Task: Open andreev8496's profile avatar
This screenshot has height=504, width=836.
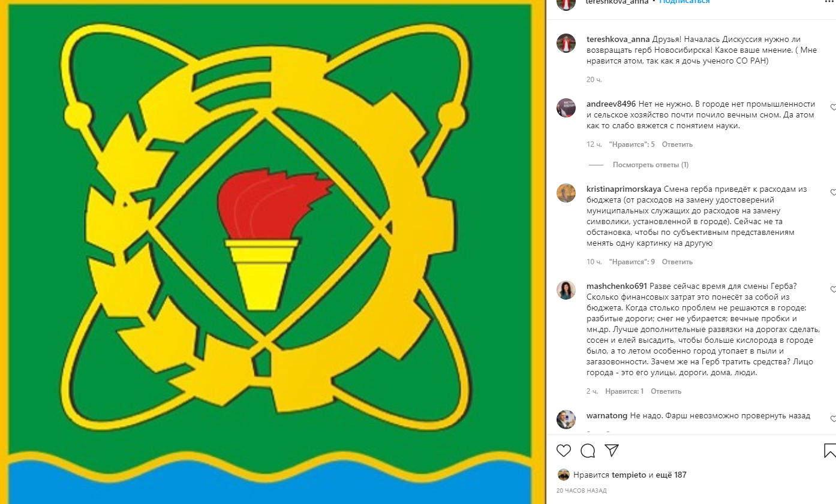Action: pyautogui.click(x=566, y=108)
